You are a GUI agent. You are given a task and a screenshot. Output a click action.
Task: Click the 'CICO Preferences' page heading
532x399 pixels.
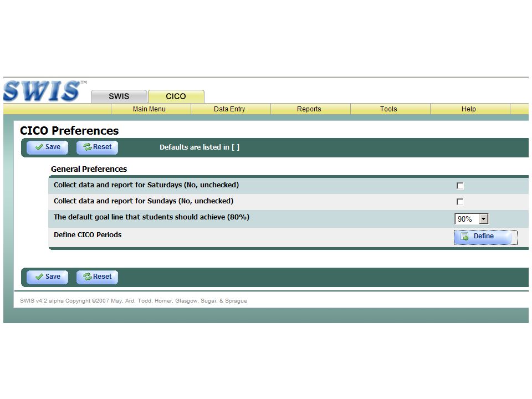[69, 131]
